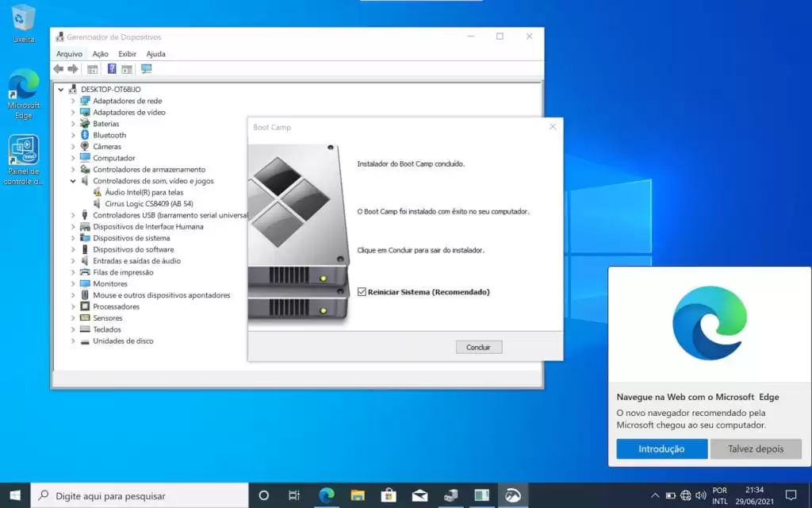The image size is (812, 508).
Task: Open the Arquivo menu
Action: tap(70, 54)
